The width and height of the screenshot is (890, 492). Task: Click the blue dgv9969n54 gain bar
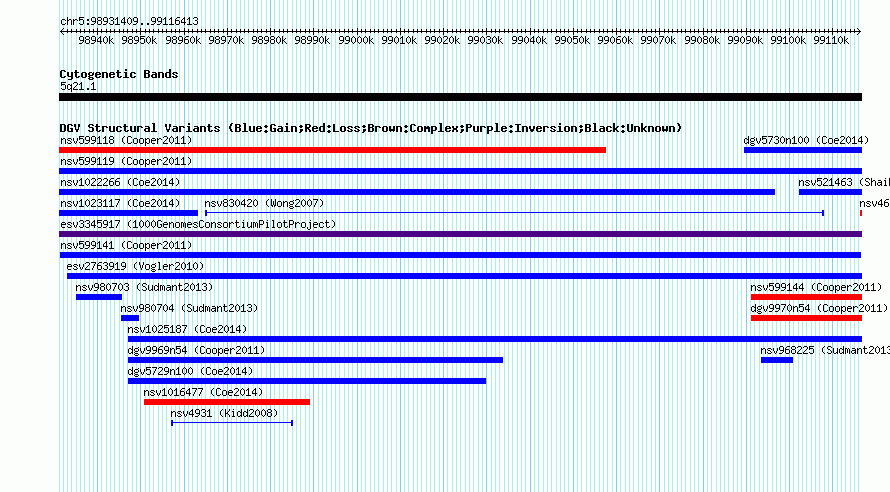pos(315,360)
